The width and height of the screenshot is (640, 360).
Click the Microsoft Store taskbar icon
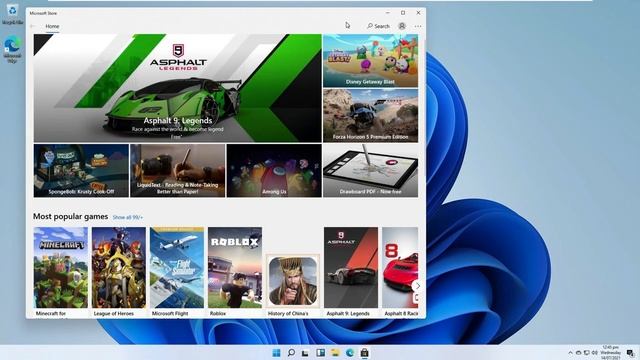[364, 353]
